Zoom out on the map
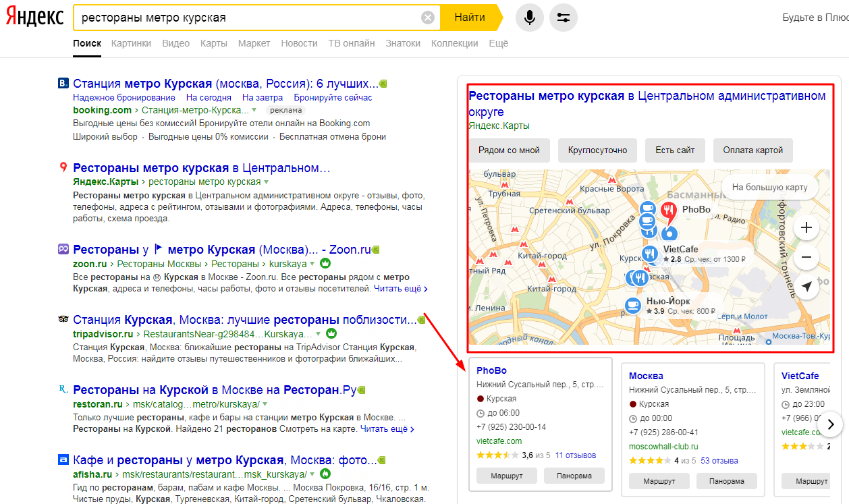Image resolution: width=849 pixels, height=504 pixels. tap(806, 257)
